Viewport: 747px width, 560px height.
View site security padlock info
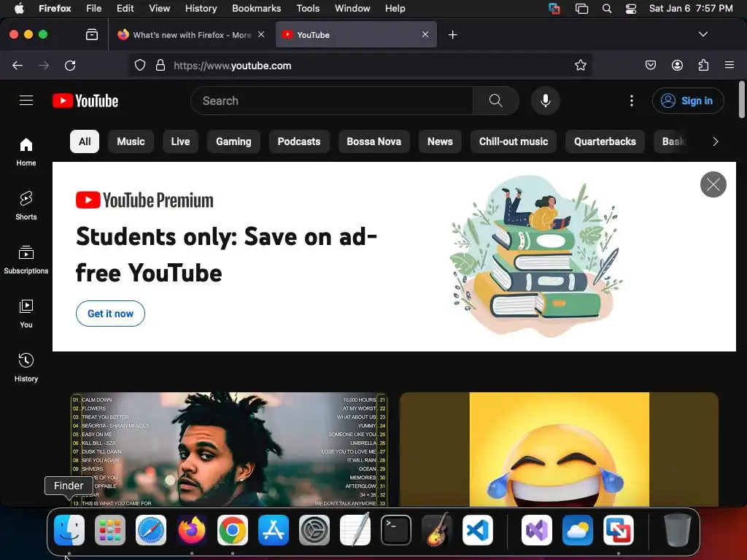pyautogui.click(x=160, y=65)
